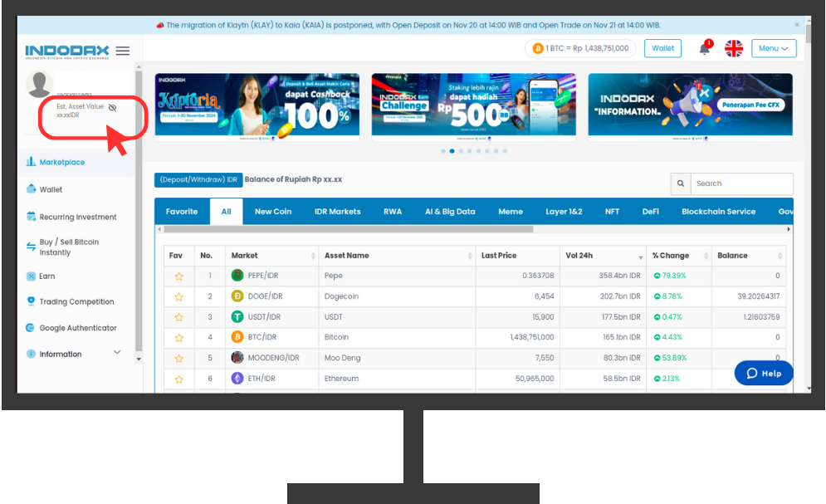Open the New Coin tab

tap(273, 212)
